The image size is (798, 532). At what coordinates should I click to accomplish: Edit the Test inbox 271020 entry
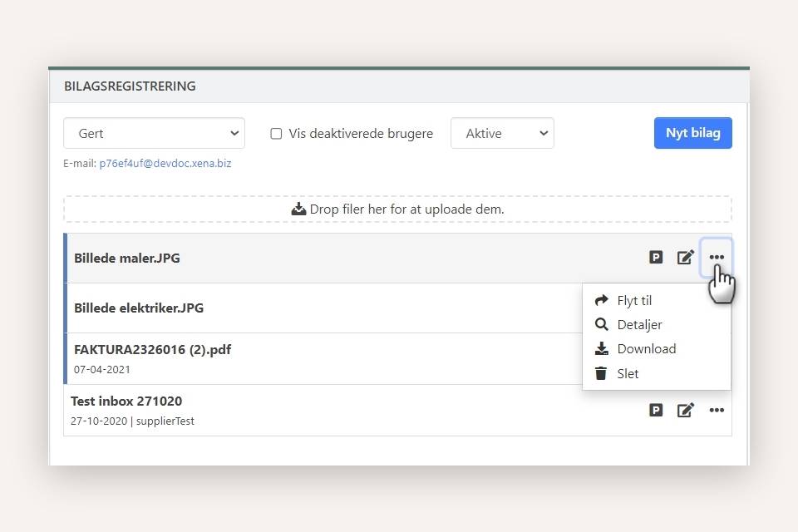pos(685,410)
